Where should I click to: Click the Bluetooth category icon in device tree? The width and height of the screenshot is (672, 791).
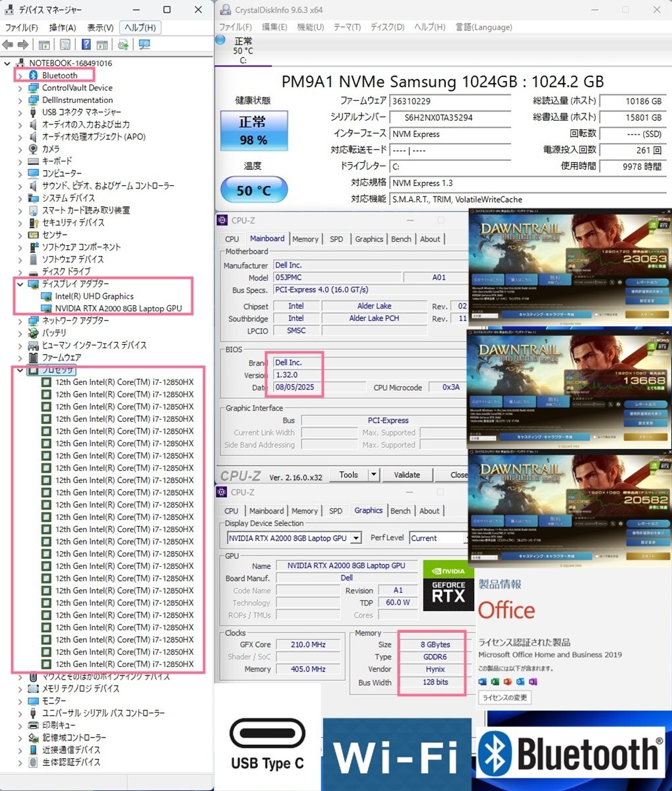(x=33, y=75)
